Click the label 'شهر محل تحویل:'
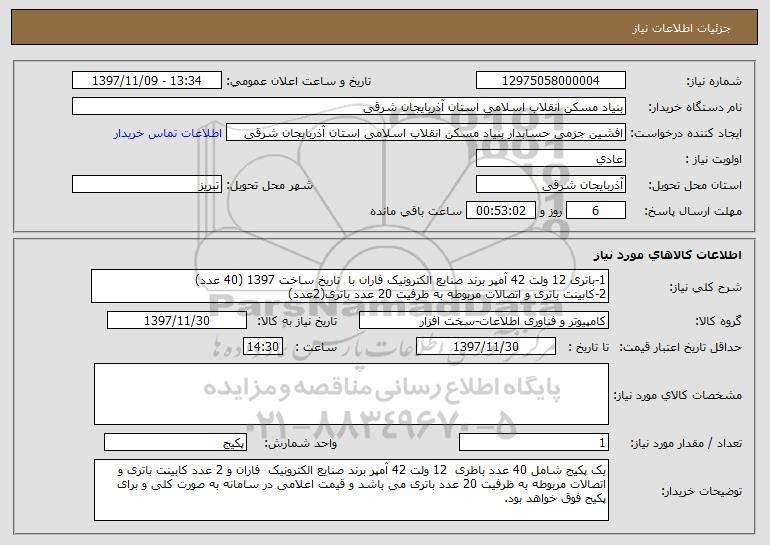Screen dimensions: 770x545 tap(269, 186)
